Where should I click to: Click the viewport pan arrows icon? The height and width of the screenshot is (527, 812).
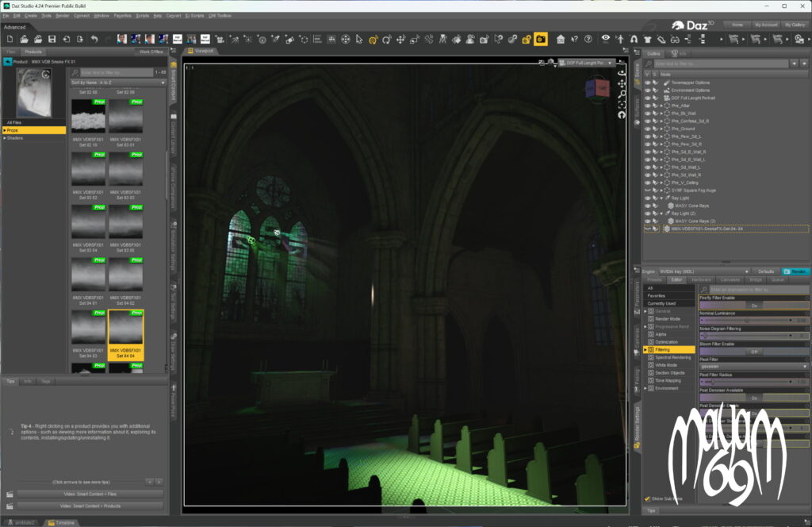[622, 83]
